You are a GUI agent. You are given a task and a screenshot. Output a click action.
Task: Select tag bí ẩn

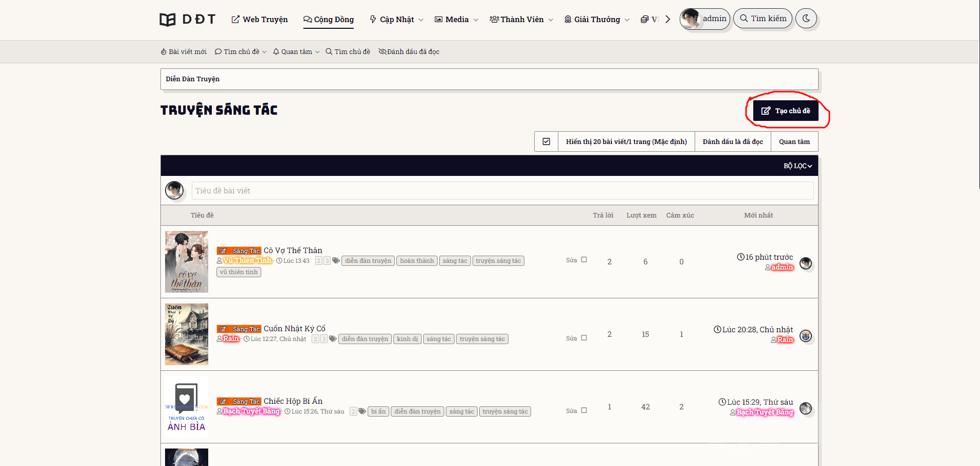[x=378, y=411]
